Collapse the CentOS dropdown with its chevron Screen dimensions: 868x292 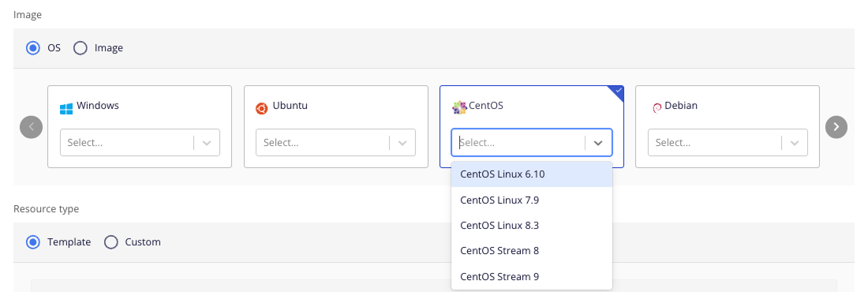(x=598, y=143)
